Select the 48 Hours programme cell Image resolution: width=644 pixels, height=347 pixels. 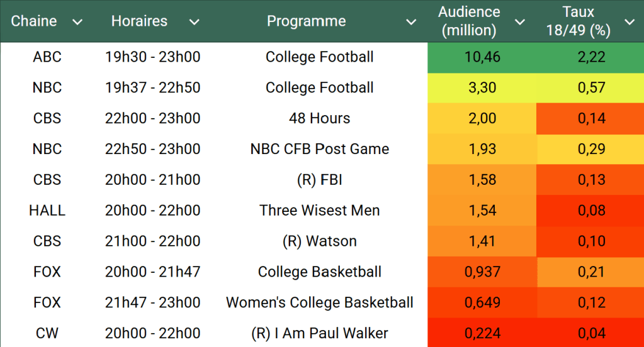pos(320,119)
